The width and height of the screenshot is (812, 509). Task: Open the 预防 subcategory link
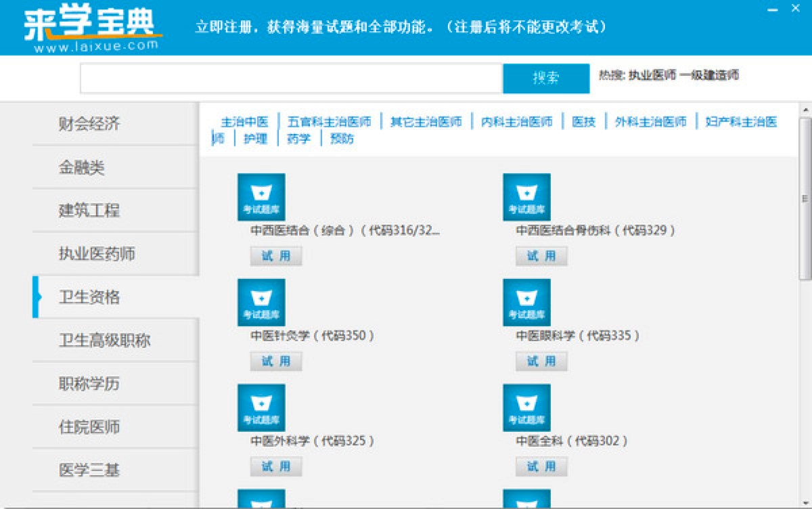click(x=342, y=139)
